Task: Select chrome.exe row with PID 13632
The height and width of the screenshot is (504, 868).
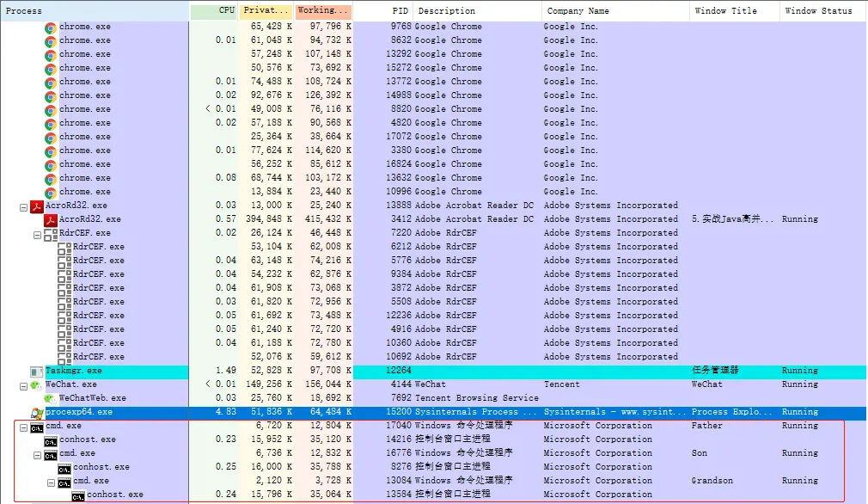Action: click(433, 178)
